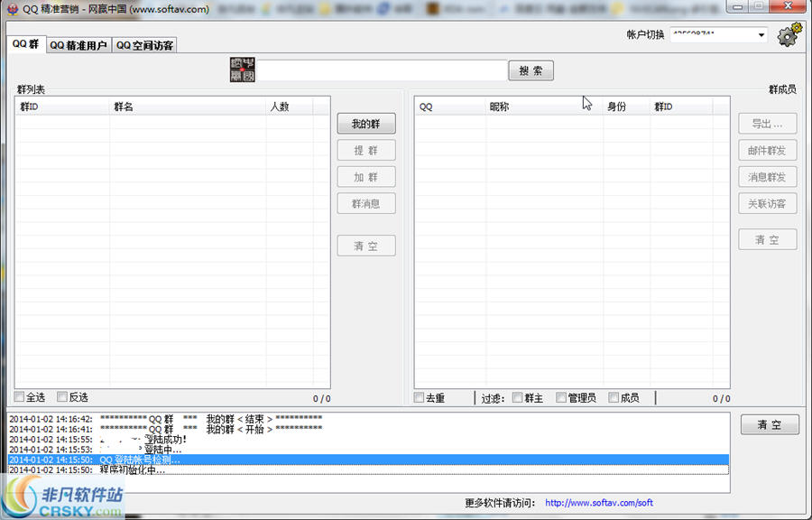Click the 群消息 button

coord(366,203)
